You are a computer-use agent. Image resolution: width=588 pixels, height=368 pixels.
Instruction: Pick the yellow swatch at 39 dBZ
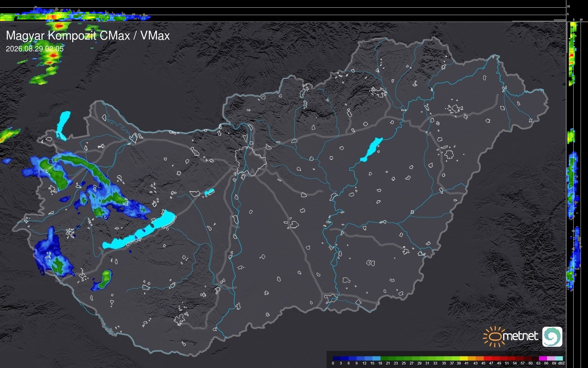463,358
